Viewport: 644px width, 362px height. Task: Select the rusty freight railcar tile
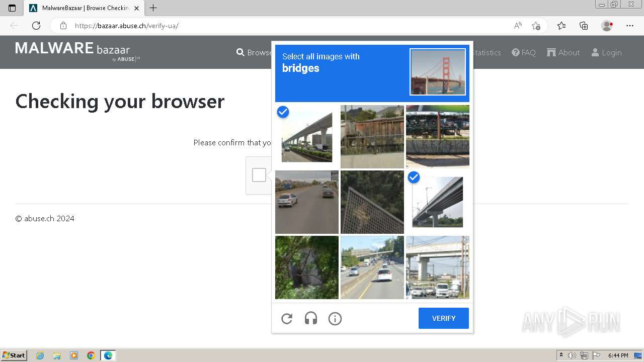click(x=372, y=137)
